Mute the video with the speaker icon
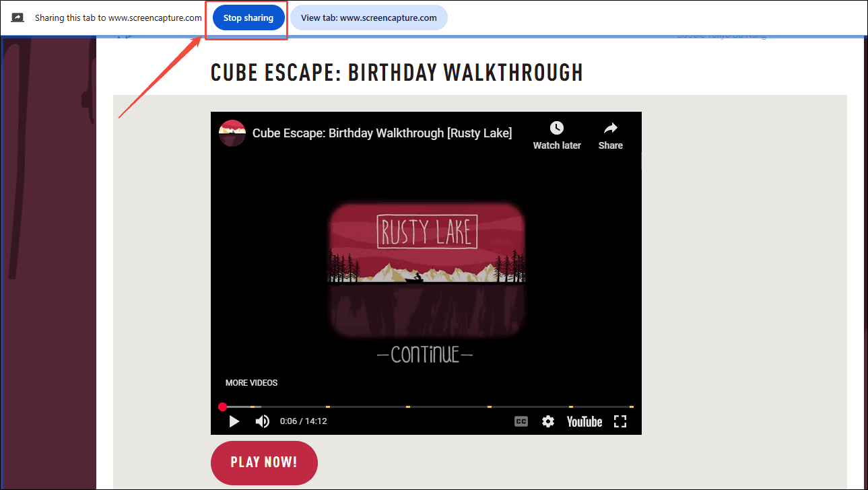The height and width of the screenshot is (490, 868). click(x=262, y=421)
